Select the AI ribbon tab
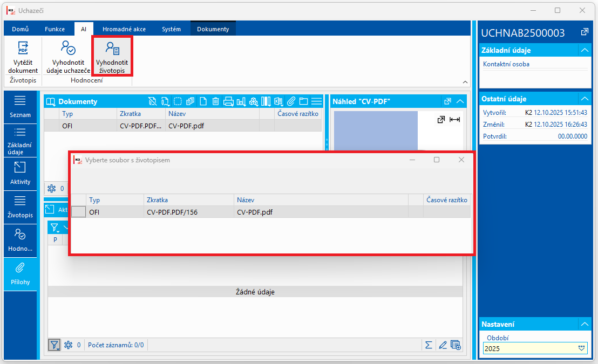Screen dimensions: 598x364 [x=84, y=29]
